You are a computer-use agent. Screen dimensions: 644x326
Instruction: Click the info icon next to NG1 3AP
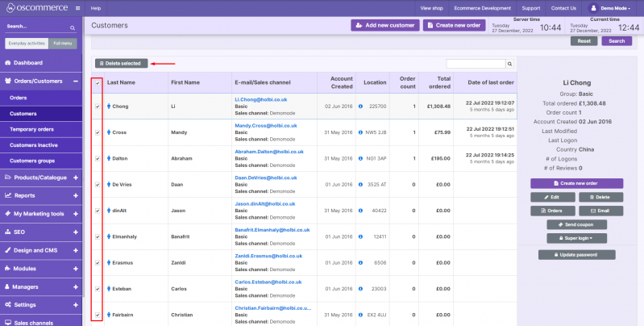(360, 158)
